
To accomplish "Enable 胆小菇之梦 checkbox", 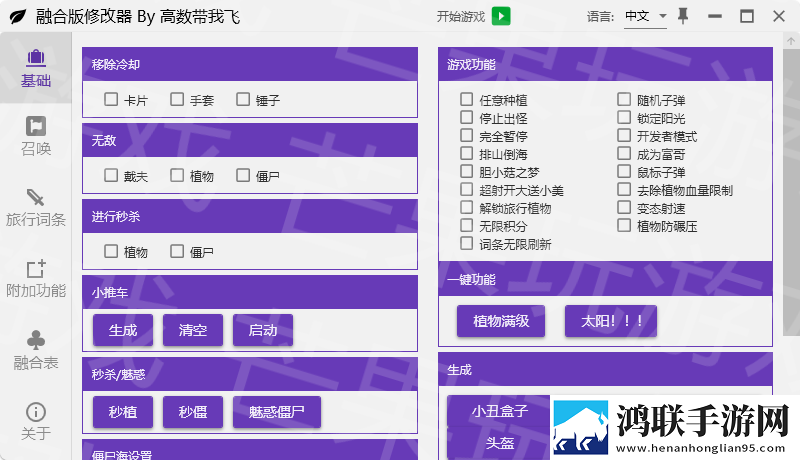I will pyautogui.click(x=466, y=171).
